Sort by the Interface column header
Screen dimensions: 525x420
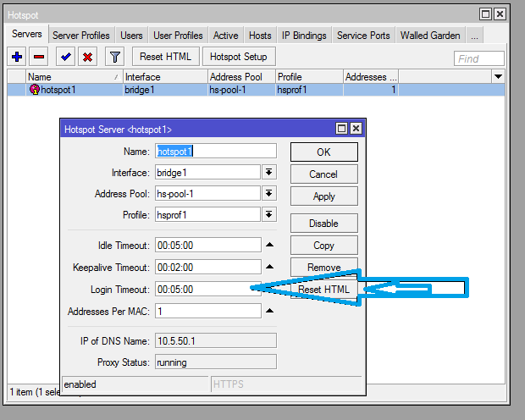(165, 77)
